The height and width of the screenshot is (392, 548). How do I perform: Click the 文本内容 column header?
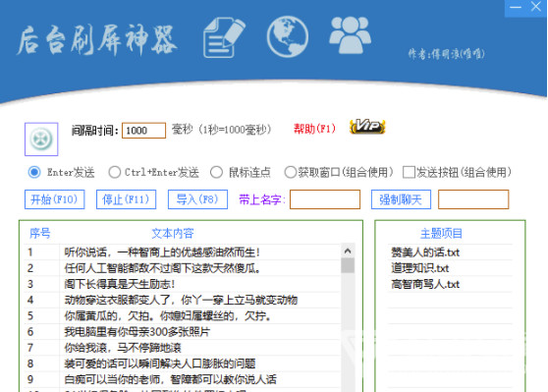coord(173,233)
